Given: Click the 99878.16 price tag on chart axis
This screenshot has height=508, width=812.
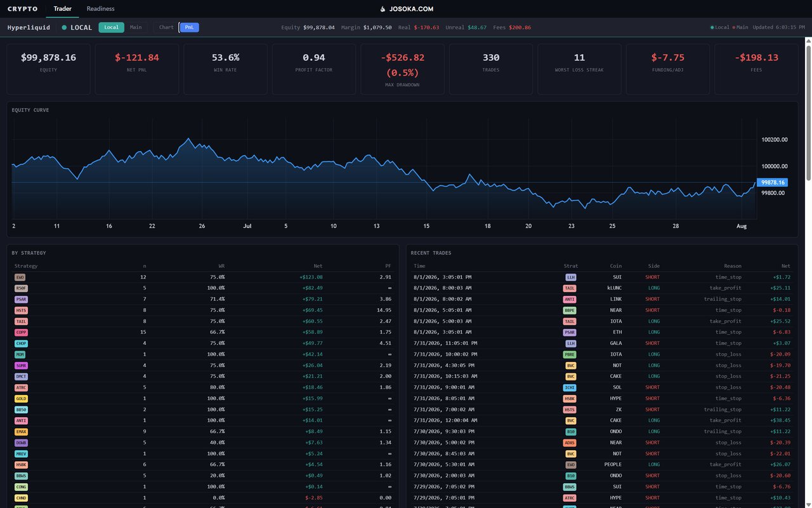Looking at the screenshot, I should point(772,182).
